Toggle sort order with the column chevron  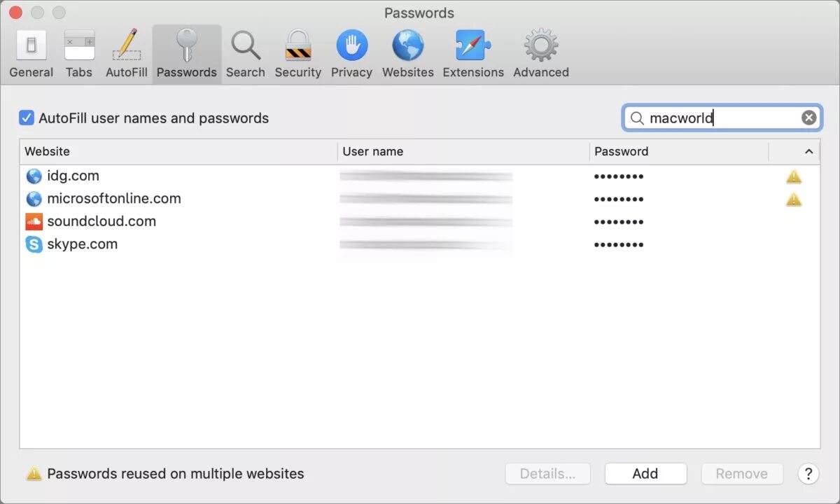pyautogui.click(x=808, y=151)
